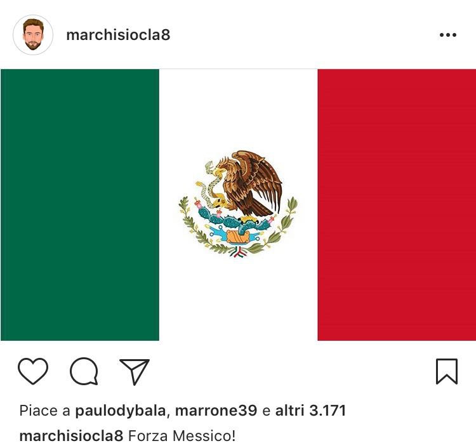View all likers via altri 3.171
The height and width of the screenshot is (448, 476).
310,411
